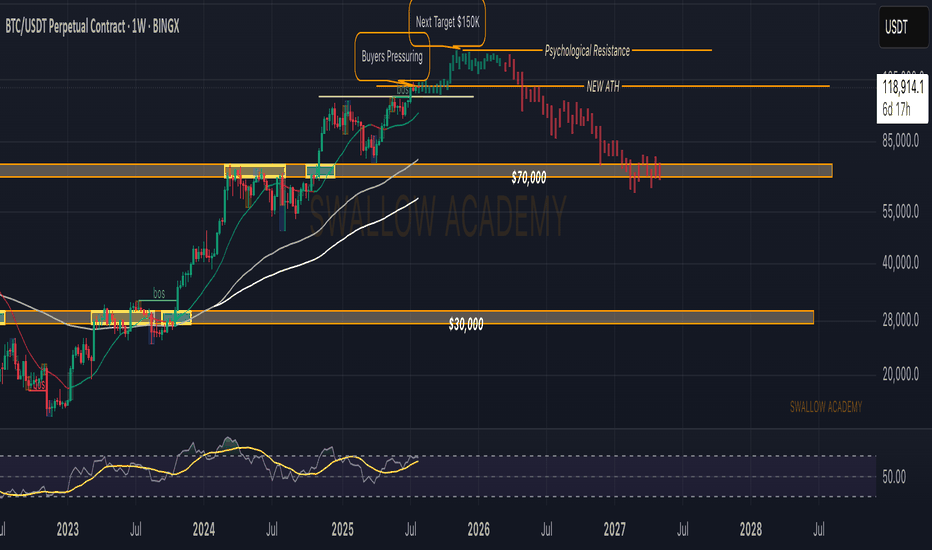Viewport: 932px width, 550px height.
Task: Click the 2026 time axis label
Action: [478, 529]
